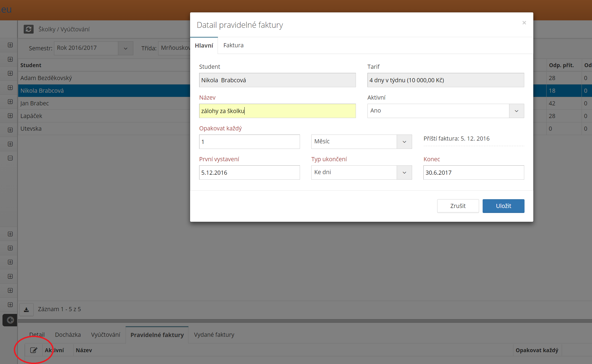The image size is (592, 364).
Task: Click the download export icon near Záznam
Action: coord(26,310)
